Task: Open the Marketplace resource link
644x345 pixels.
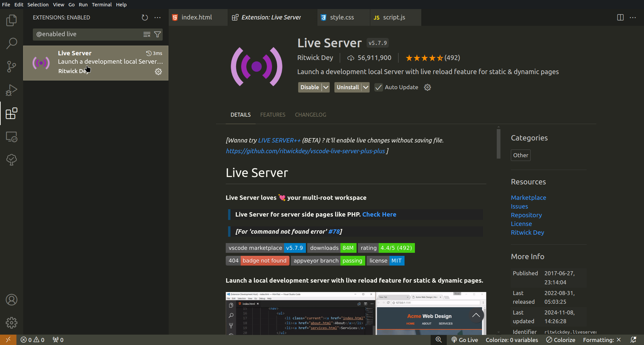Action: tap(528, 197)
